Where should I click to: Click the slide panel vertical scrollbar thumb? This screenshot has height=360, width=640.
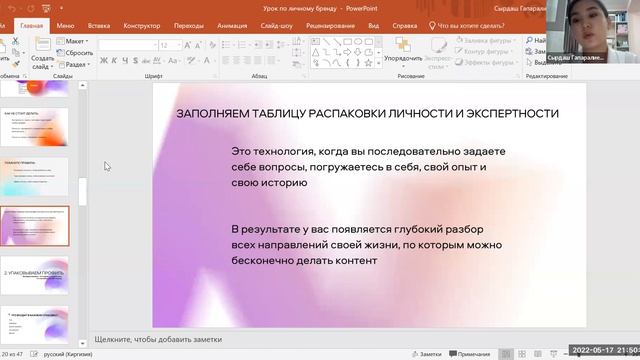82,191
